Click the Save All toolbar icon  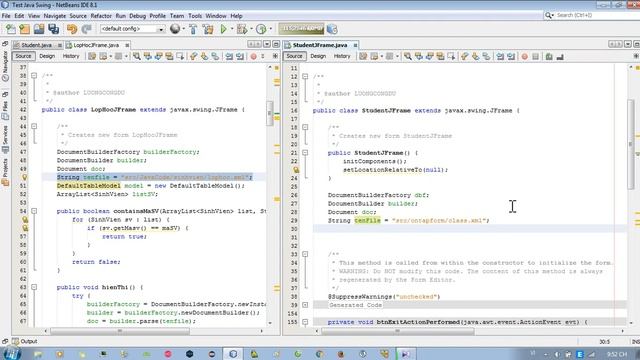pos(53,29)
